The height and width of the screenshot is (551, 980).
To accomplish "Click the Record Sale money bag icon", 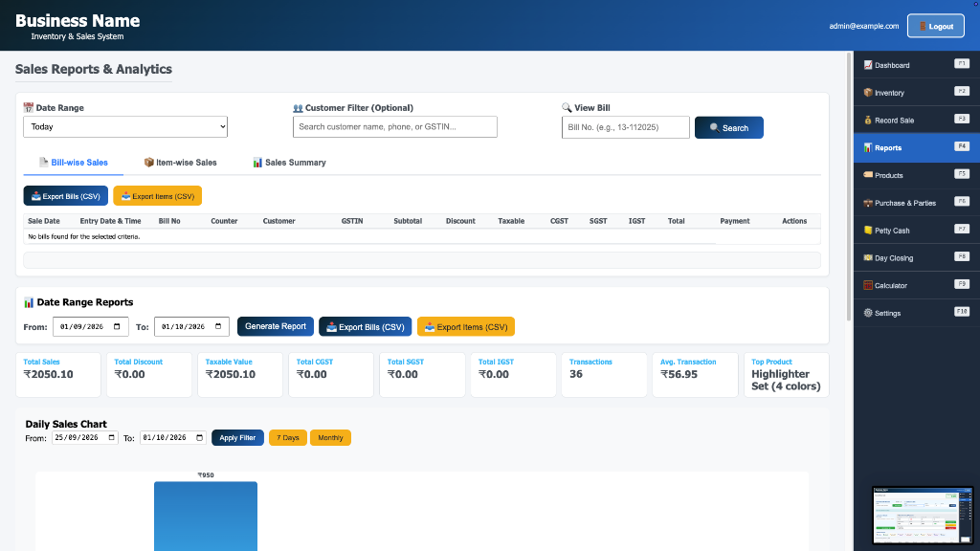I will click(868, 120).
